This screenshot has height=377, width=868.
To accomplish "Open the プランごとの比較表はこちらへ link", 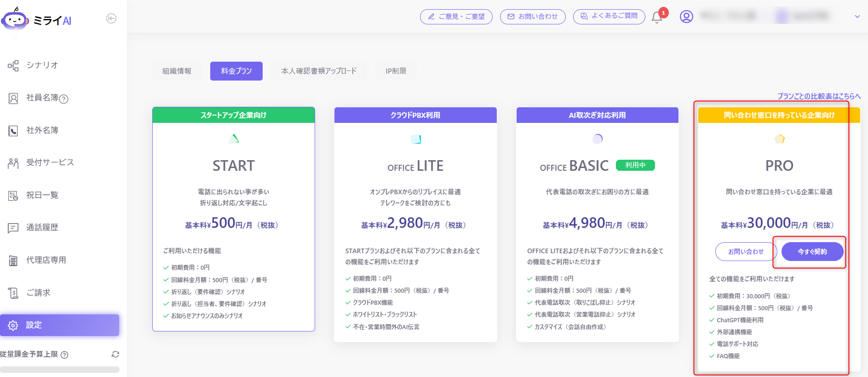I will click(x=819, y=96).
